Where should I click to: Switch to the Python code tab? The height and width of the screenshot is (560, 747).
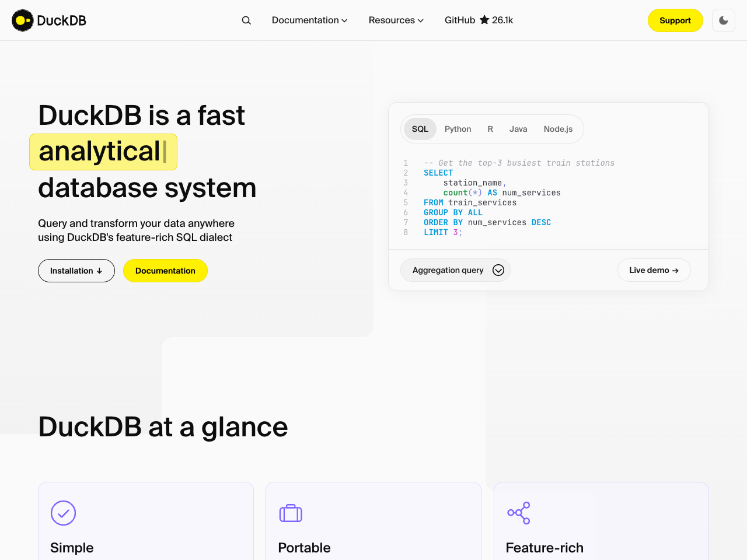click(458, 129)
